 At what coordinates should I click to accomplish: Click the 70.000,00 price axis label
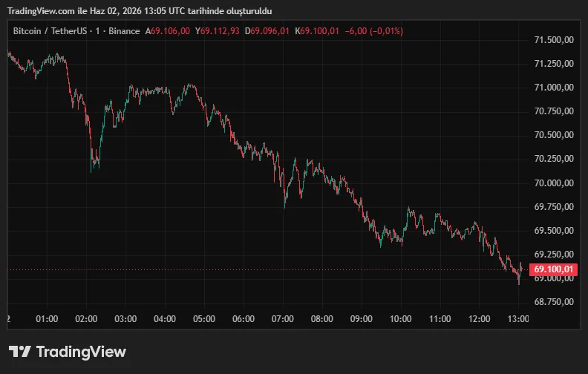(554, 183)
